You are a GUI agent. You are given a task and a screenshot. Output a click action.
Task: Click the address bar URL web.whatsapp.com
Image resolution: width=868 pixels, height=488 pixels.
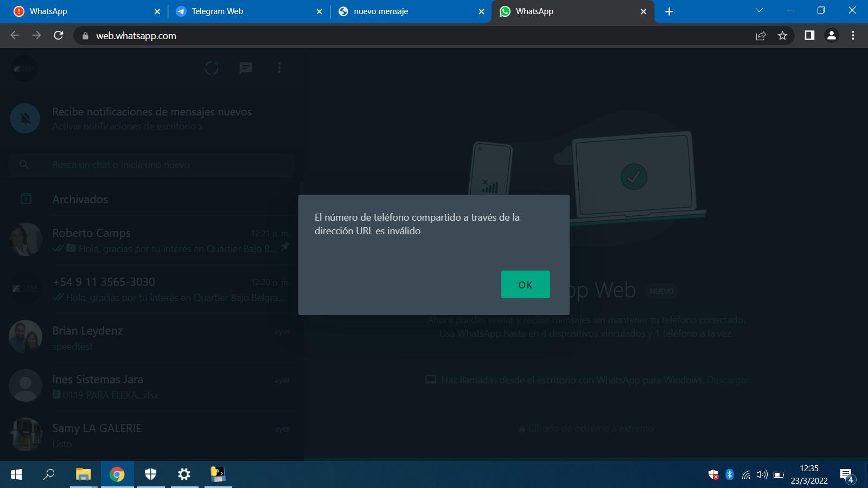click(x=136, y=36)
